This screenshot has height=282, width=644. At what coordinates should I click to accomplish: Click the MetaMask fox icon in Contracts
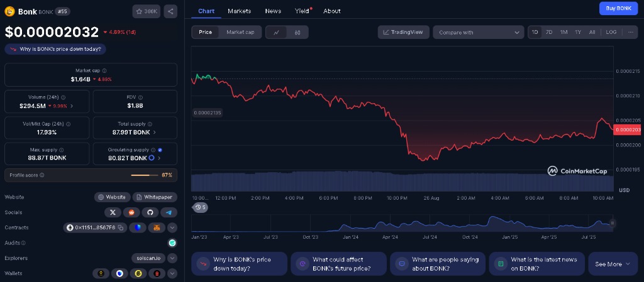(156, 227)
